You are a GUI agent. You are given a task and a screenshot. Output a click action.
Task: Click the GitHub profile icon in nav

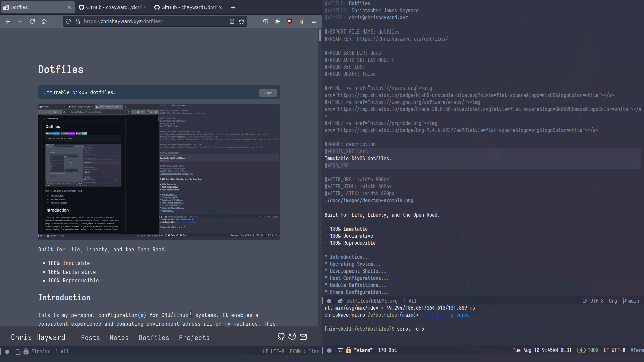(x=282, y=337)
